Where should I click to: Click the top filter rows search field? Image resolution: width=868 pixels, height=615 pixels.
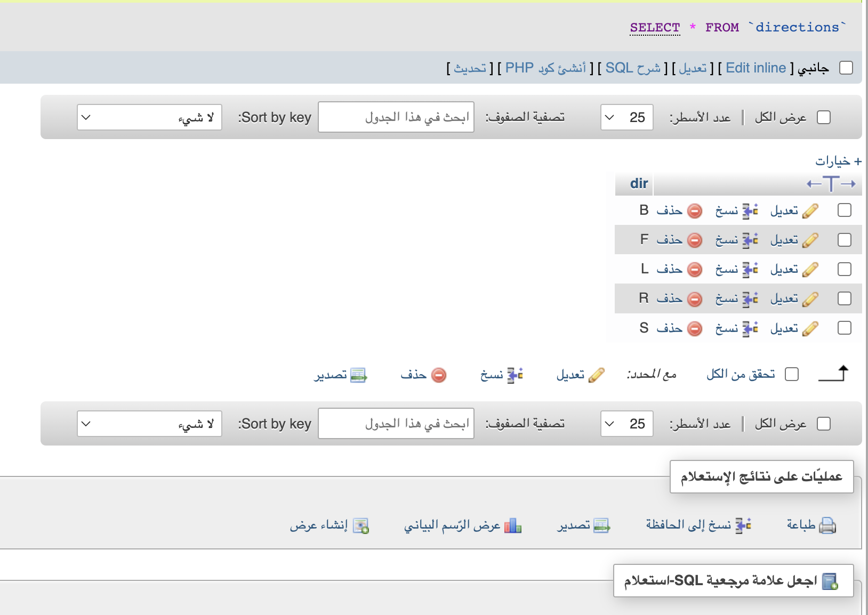tap(396, 117)
